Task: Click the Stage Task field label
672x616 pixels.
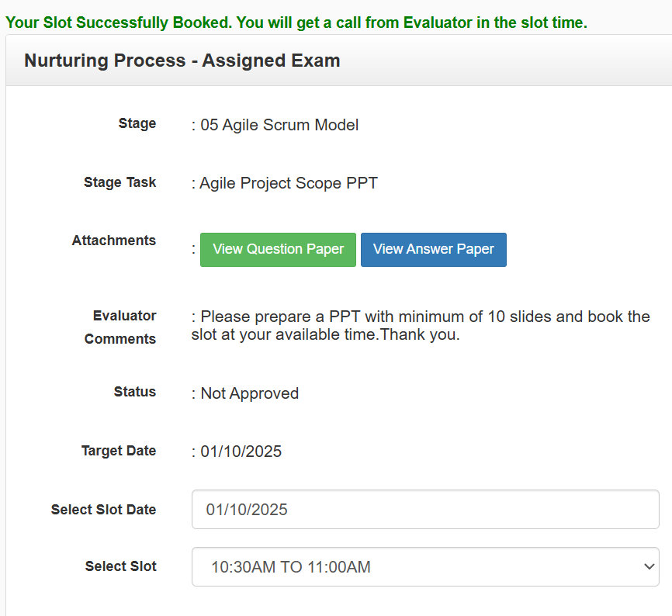Action: click(x=120, y=182)
